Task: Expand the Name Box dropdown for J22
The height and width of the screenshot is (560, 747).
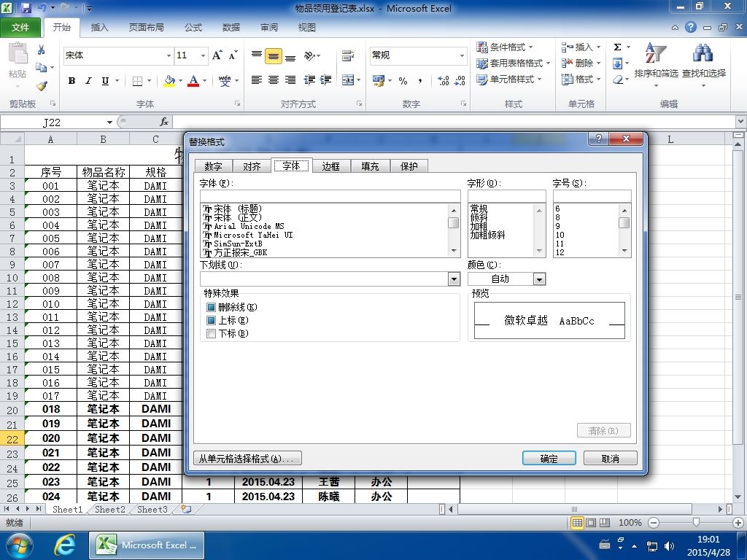Action: coord(109,122)
